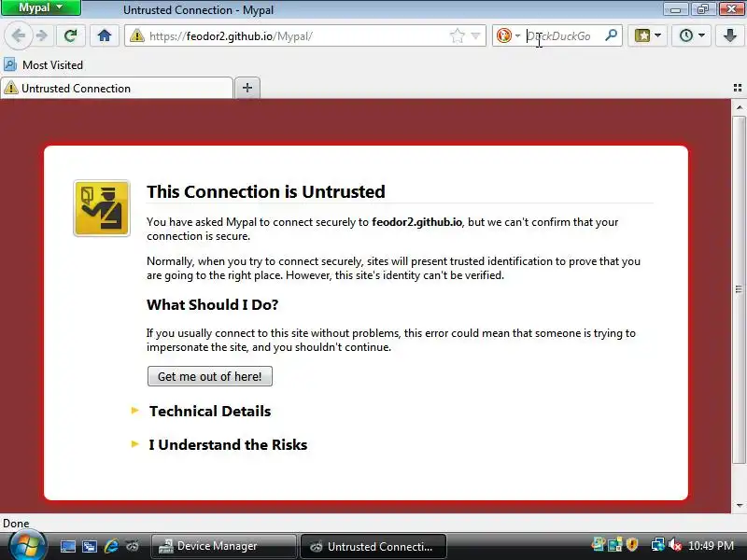
Task: Open the address bar history dropdown
Action: pyautogui.click(x=475, y=35)
